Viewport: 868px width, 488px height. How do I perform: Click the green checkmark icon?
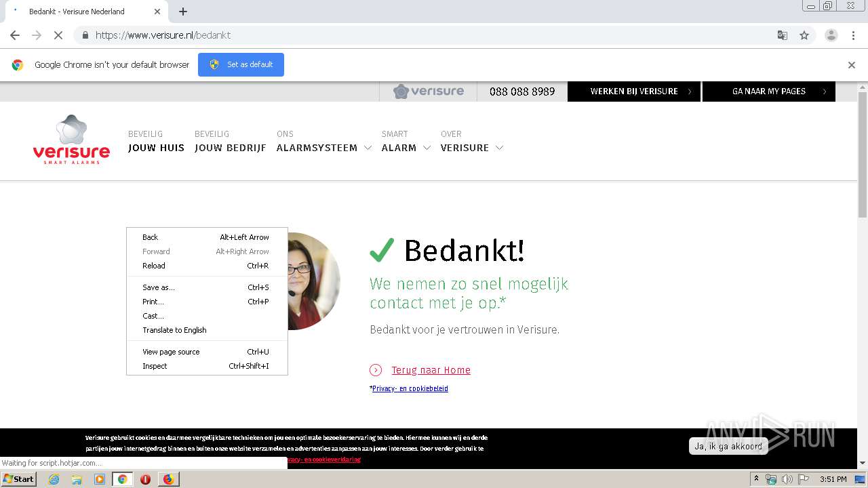click(x=382, y=249)
